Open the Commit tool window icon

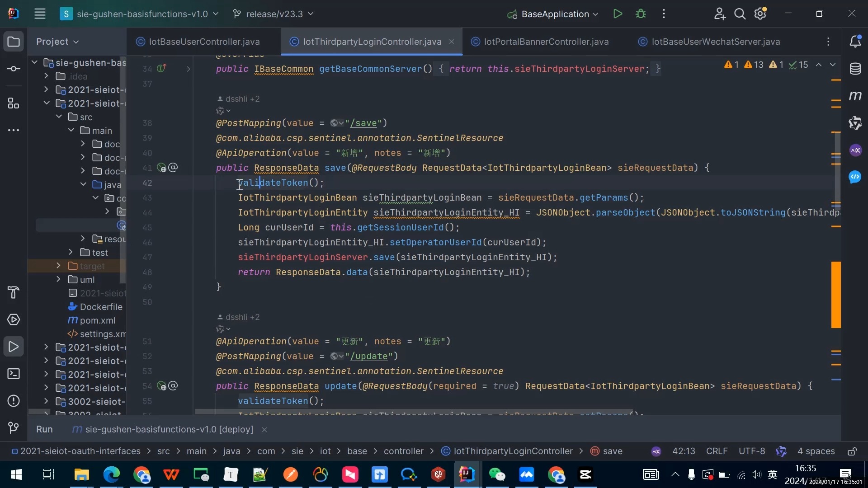(x=14, y=69)
